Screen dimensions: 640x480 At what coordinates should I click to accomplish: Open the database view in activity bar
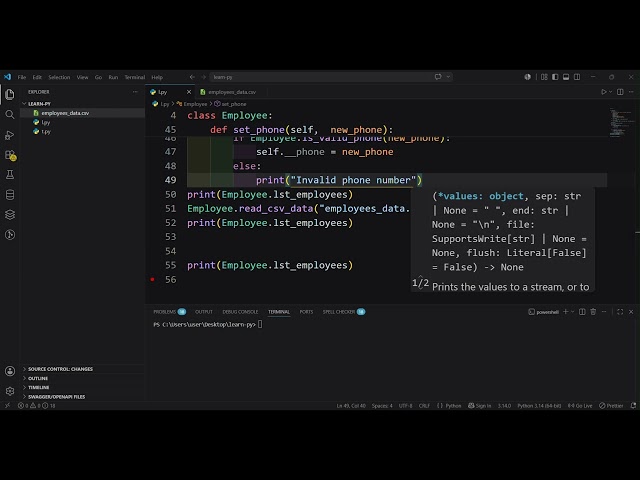pyautogui.click(x=10, y=195)
